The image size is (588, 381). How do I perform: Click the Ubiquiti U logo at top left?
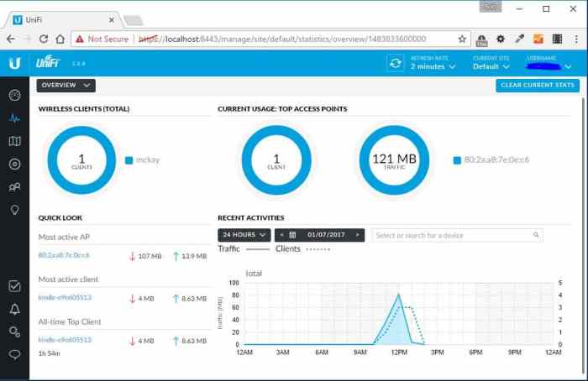pyautogui.click(x=14, y=63)
